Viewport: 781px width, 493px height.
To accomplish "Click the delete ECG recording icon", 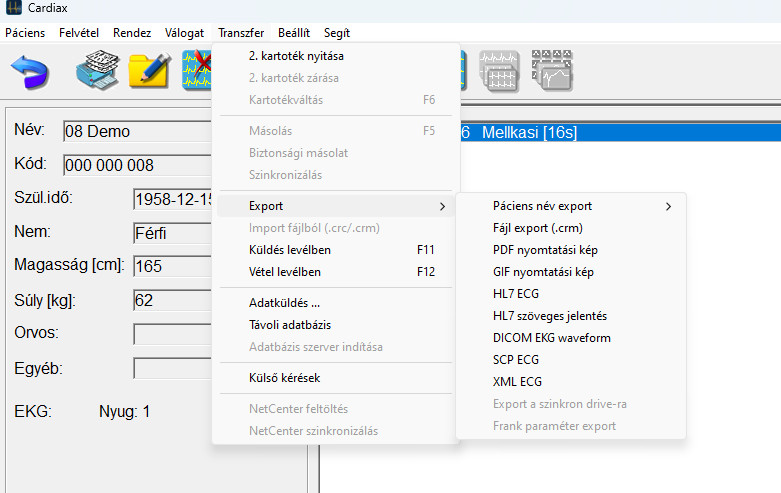I will point(196,70).
